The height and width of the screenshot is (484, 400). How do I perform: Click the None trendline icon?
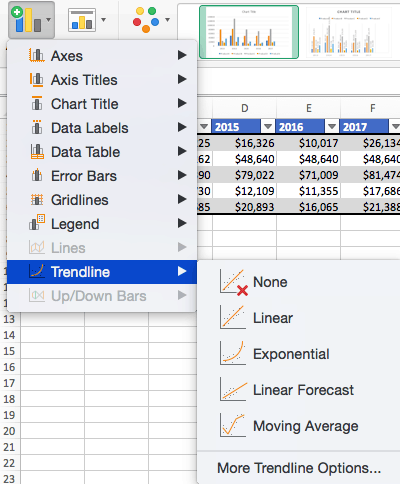click(233, 282)
